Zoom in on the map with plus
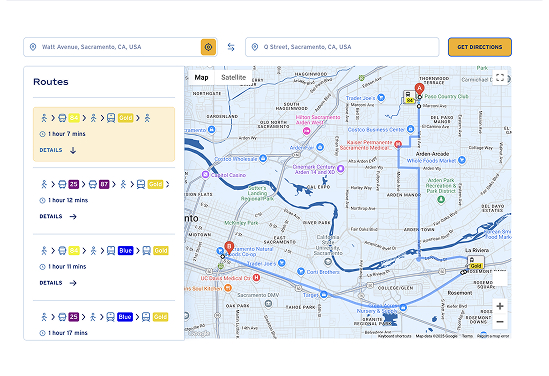This screenshot has height=376, width=549. (x=500, y=306)
